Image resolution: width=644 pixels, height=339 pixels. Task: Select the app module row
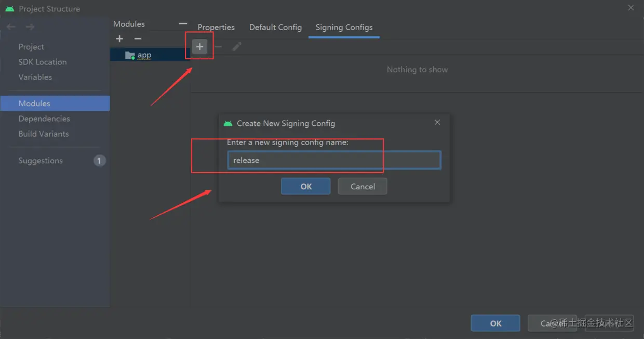(x=150, y=55)
